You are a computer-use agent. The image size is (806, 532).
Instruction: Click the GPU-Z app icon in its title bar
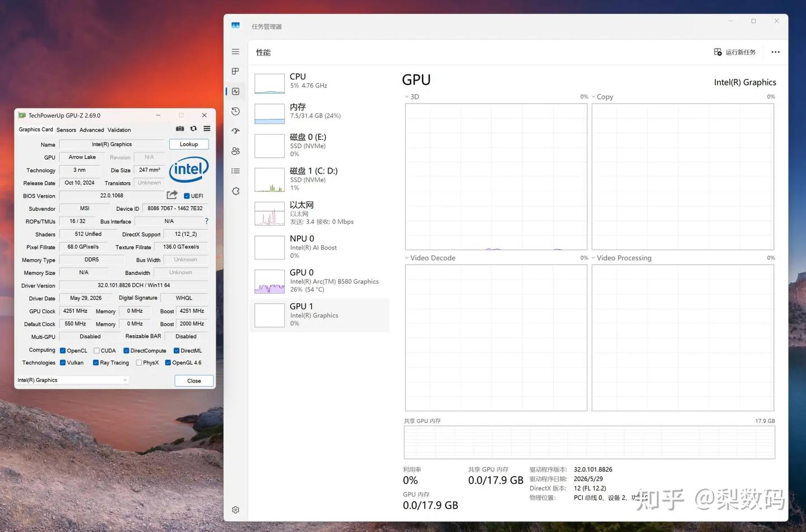[x=22, y=115]
